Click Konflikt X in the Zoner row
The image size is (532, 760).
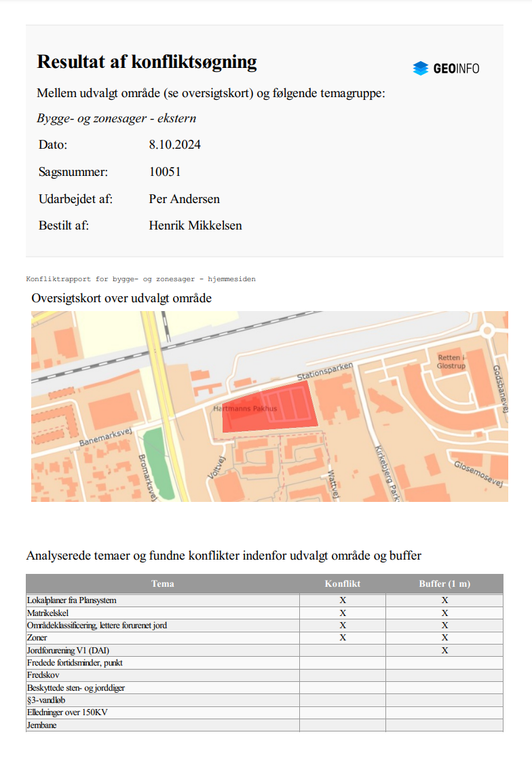click(x=343, y=638)
